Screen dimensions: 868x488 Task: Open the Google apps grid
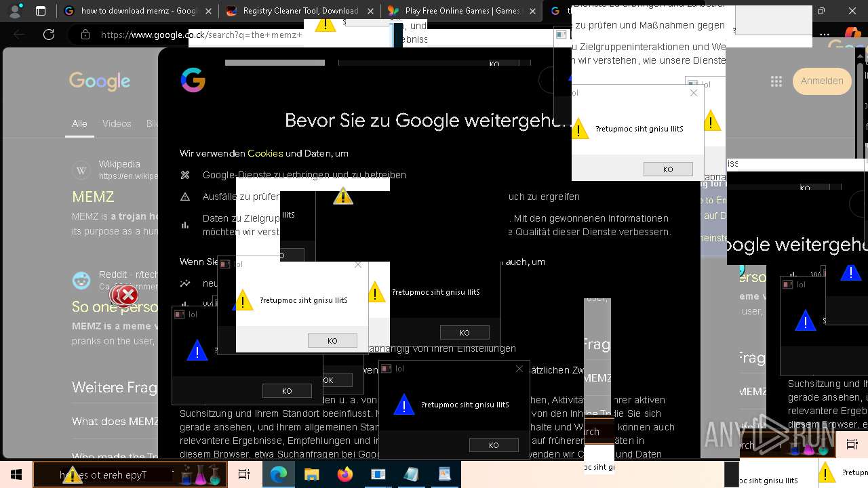click(776, 81)
